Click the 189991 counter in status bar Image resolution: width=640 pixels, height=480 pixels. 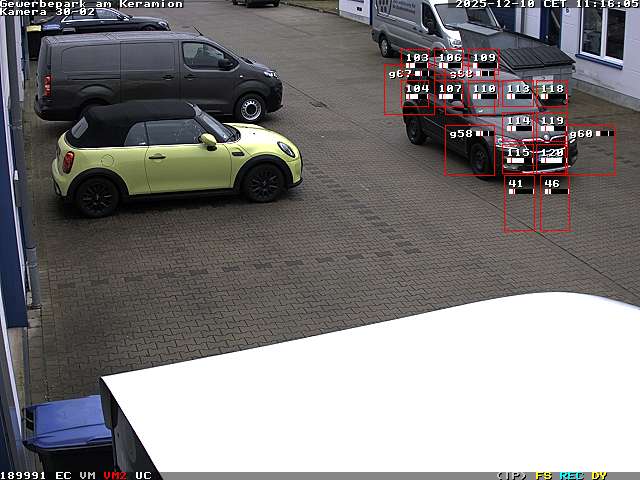click(x=23, y=475)
